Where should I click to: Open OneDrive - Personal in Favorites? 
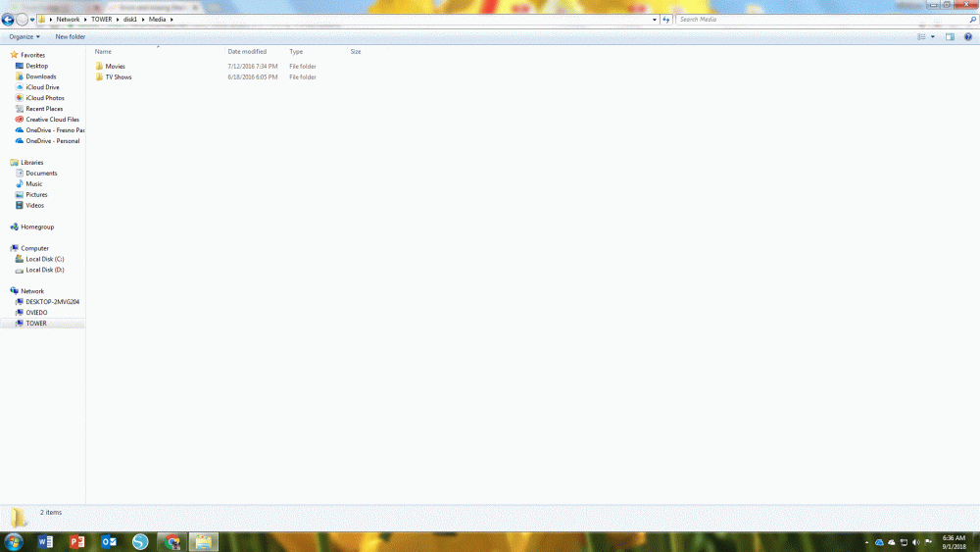click(53, 141)
